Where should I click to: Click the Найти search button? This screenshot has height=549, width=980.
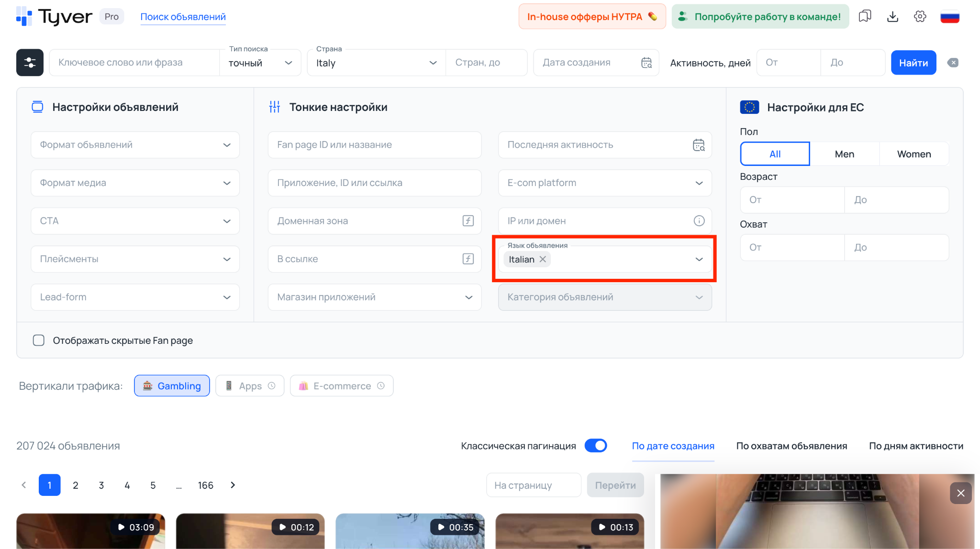913,63
